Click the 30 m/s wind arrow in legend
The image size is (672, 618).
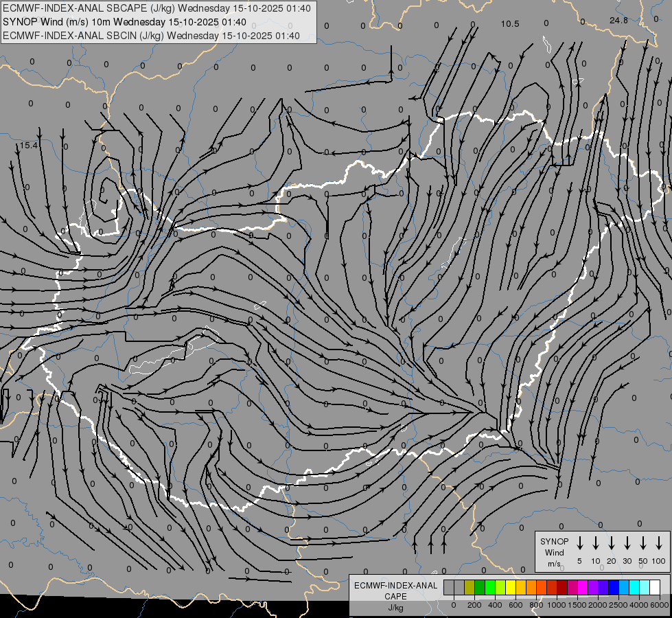(x=627, y=542)
